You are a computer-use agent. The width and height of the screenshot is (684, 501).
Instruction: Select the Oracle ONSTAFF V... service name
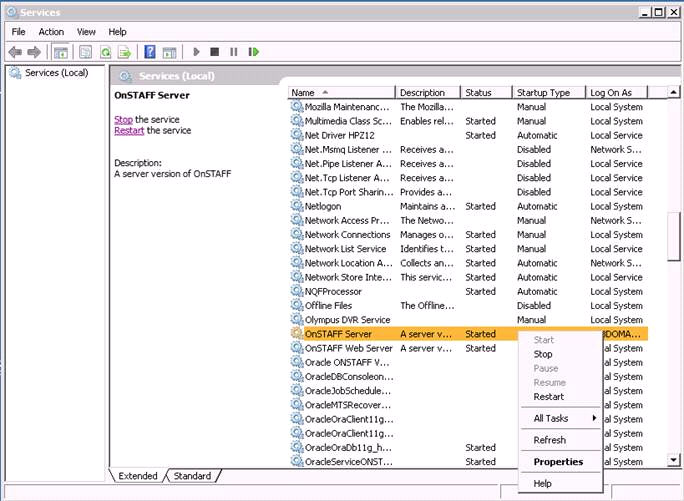coord(347,362)
